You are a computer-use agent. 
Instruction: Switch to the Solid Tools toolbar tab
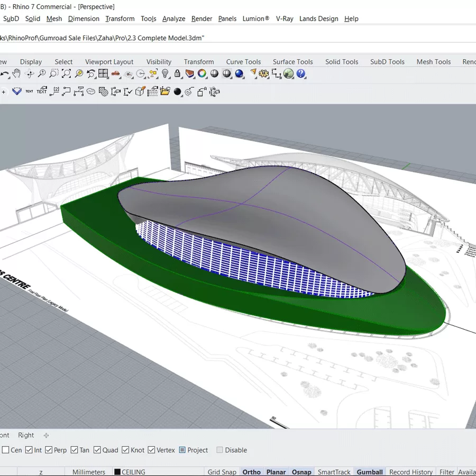pos(342,62)
